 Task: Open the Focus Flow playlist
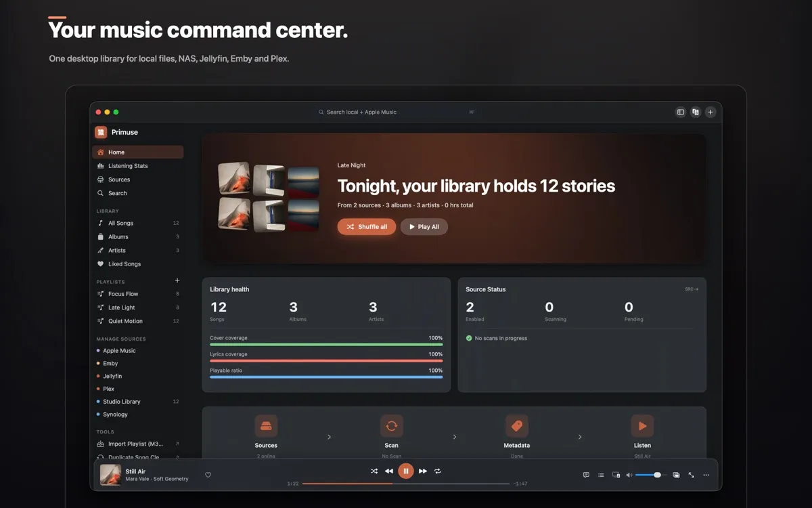[x=138, y=294]
